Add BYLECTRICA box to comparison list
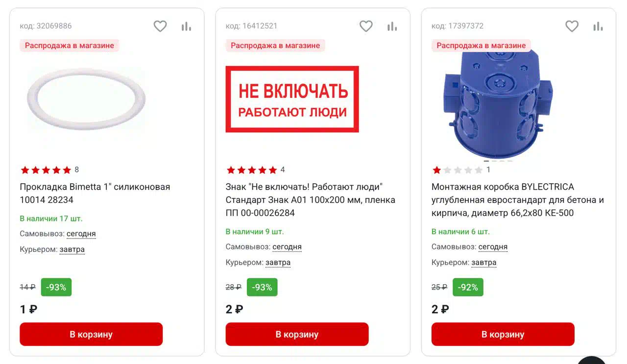The image size is (627, 364). [x=598, y=26]
